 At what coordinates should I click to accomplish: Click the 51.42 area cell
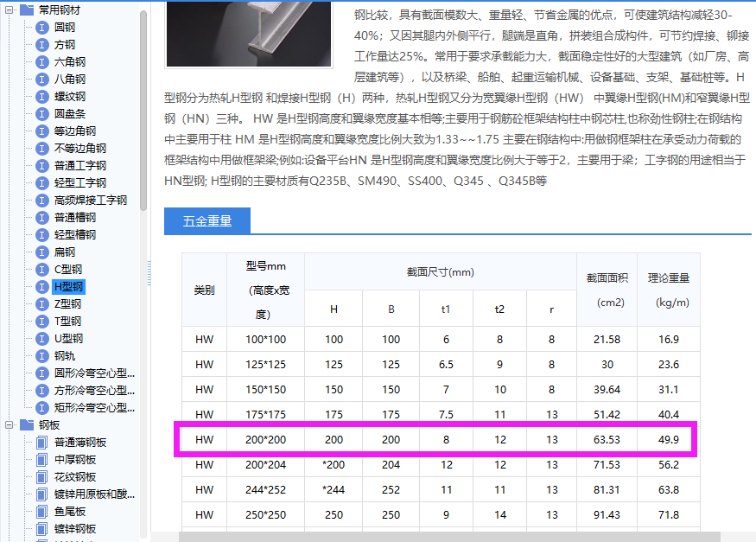[x=607, y=415]
